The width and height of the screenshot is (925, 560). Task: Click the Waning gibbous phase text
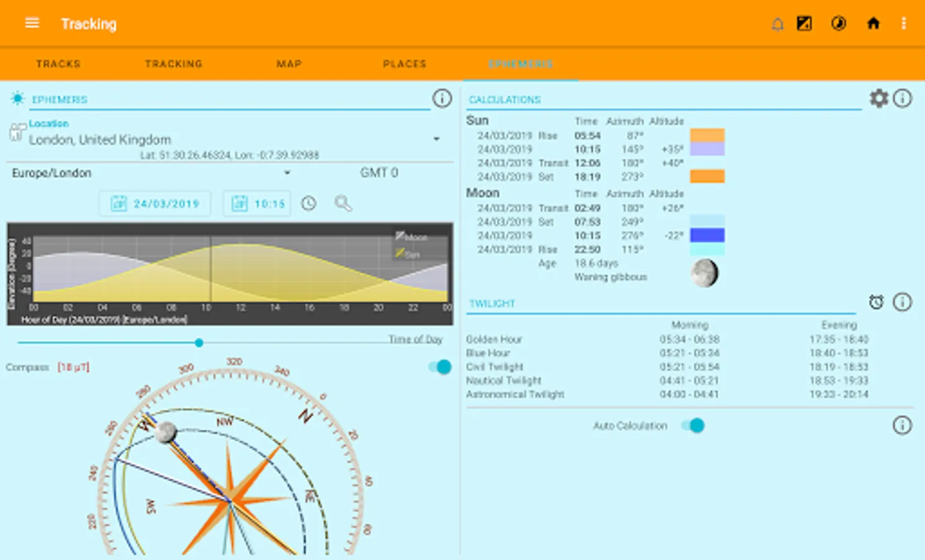(x=611, y=277)
